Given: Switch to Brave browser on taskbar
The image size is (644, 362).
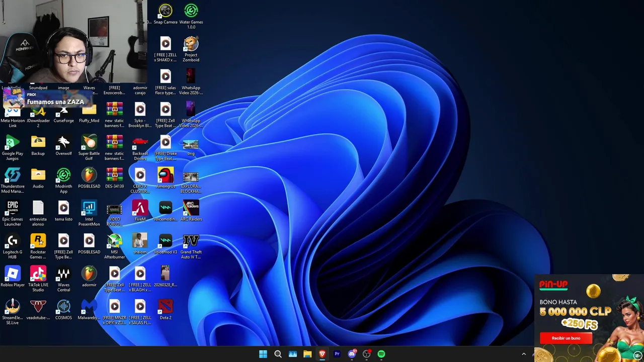Looking at the screenshot, I should [322, 354].
